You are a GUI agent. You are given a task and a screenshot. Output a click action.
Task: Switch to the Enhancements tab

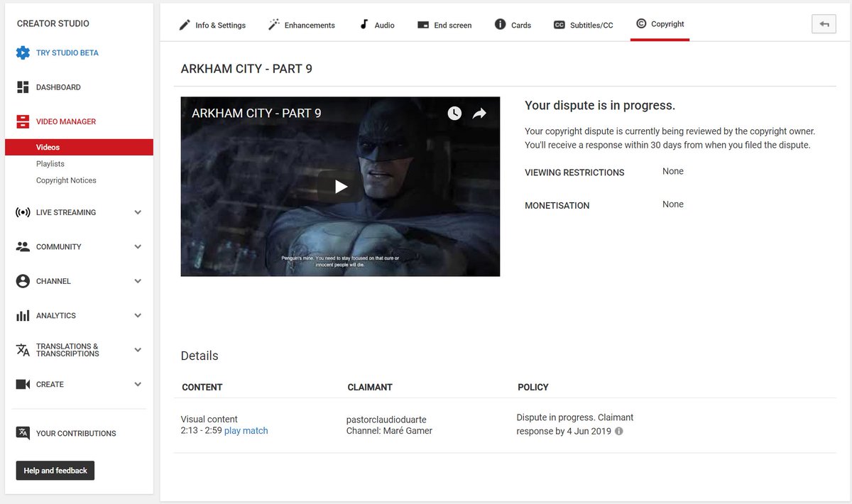(301, 25)
